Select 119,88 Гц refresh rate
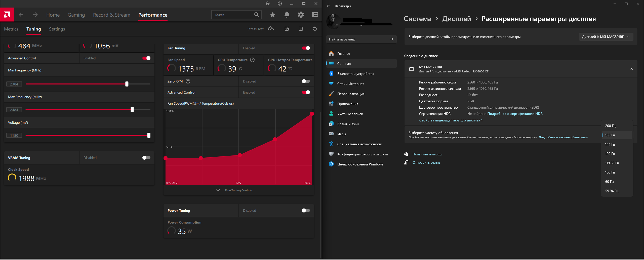644x260 pixels. coord(617,163)
